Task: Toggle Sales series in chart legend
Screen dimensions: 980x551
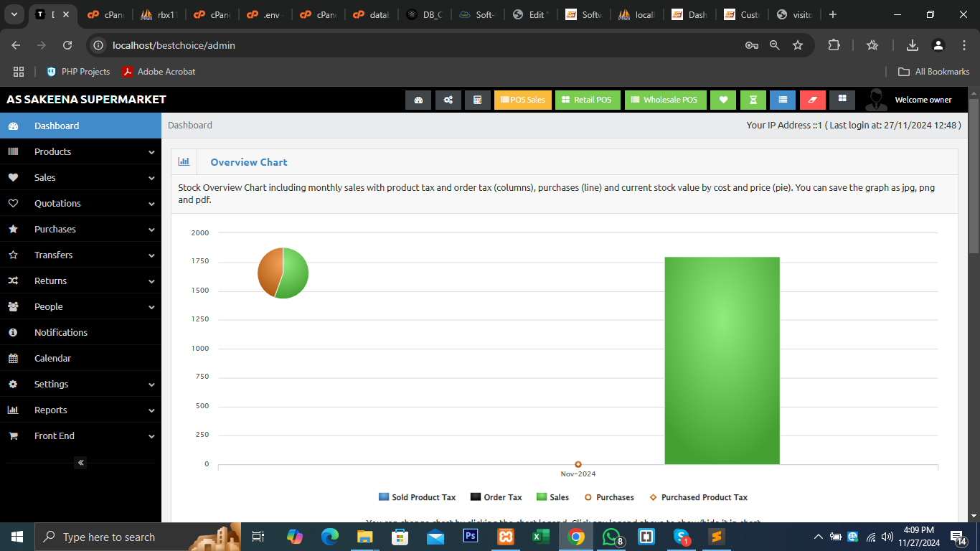Action: click(552, 497)
